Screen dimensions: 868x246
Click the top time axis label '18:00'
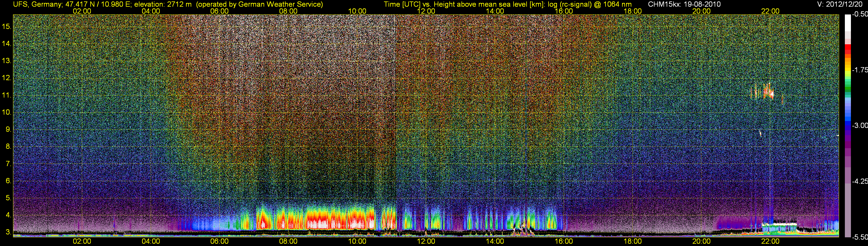point(632,11)
